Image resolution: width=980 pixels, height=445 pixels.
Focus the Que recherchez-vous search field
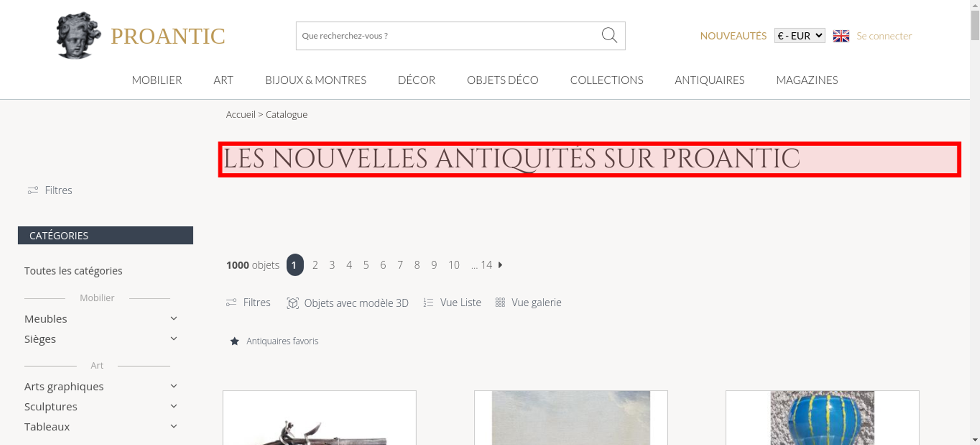coord(447,36)
